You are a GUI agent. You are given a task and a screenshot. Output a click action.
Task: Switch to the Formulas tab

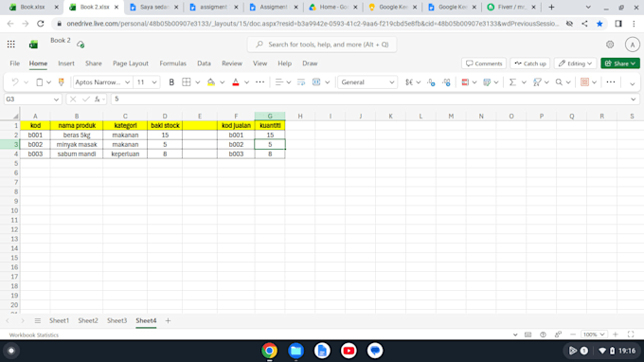pyautogui.click(x=173, y=63)
